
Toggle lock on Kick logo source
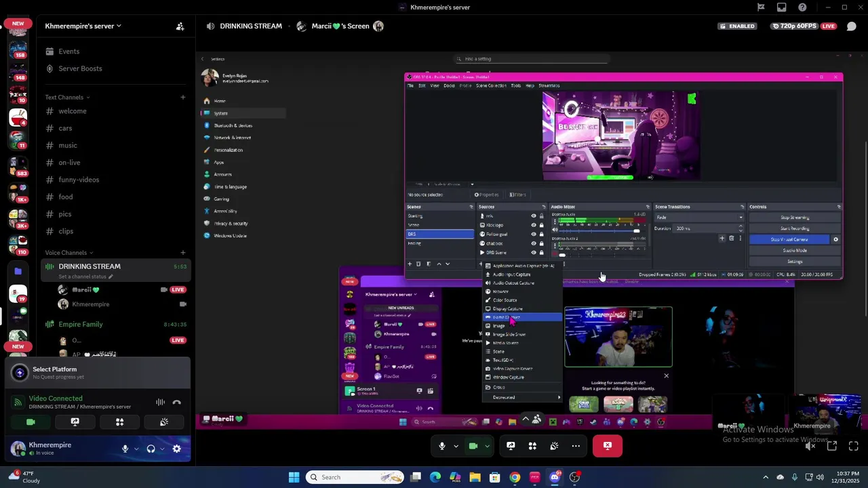tap(541, 225)
